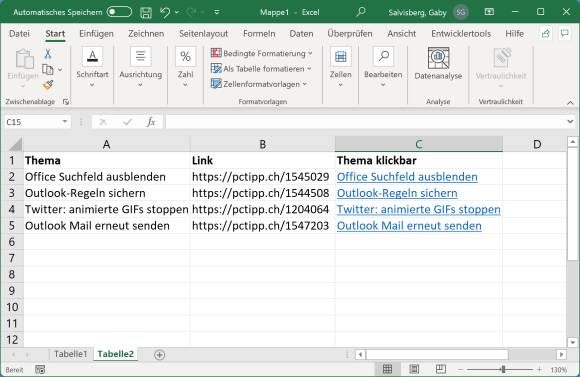This screenshot has width=580, height=377.
Task: Cut selection with scissors icon
Action: [48, 54]
